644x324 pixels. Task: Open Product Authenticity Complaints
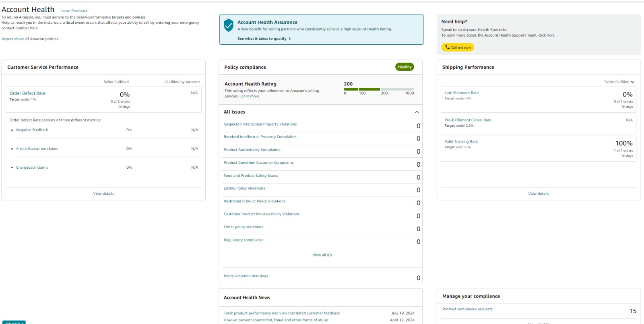click(252, 150)
